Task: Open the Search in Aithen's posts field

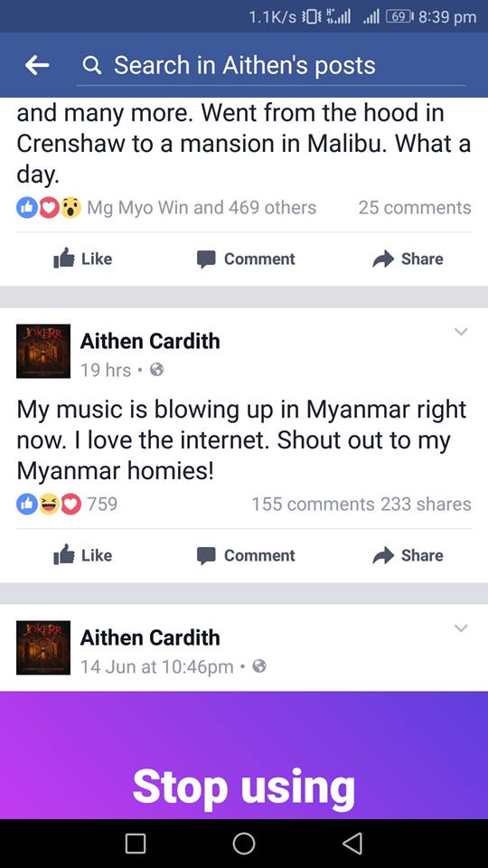Action: click(270, 66)
